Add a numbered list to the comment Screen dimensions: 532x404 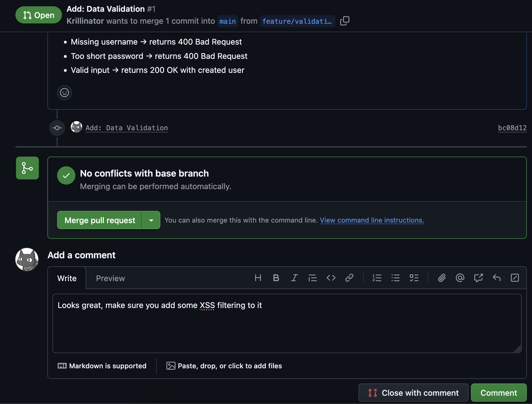377,278
